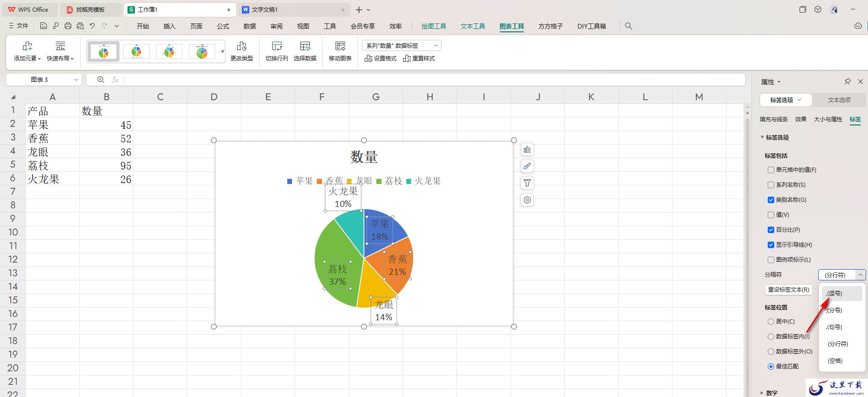Choose (句号) period separator option

[842, 327]
